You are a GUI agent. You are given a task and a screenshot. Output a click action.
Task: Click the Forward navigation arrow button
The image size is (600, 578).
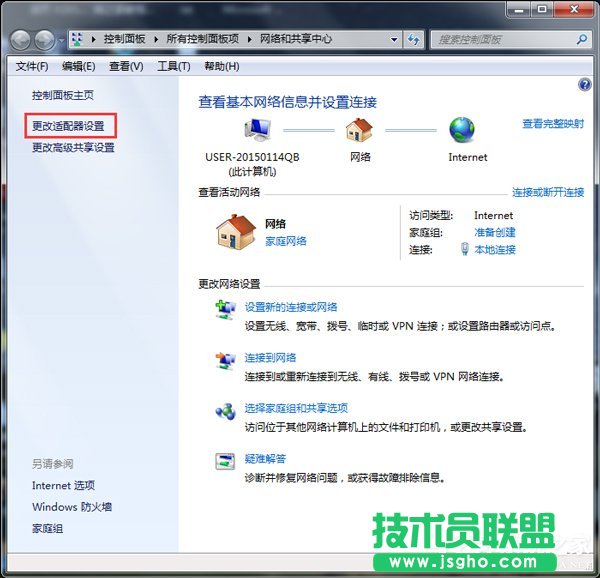pyautogui.click(x=44, y=40)
